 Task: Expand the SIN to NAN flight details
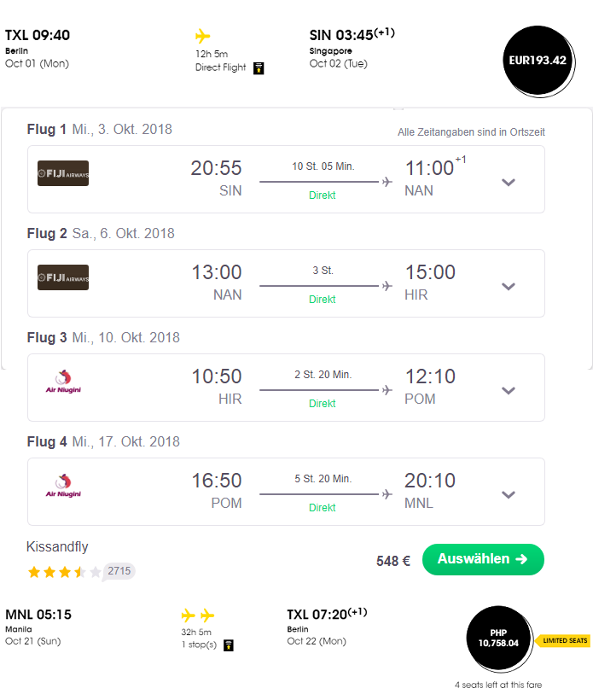[x=509, y=182]
